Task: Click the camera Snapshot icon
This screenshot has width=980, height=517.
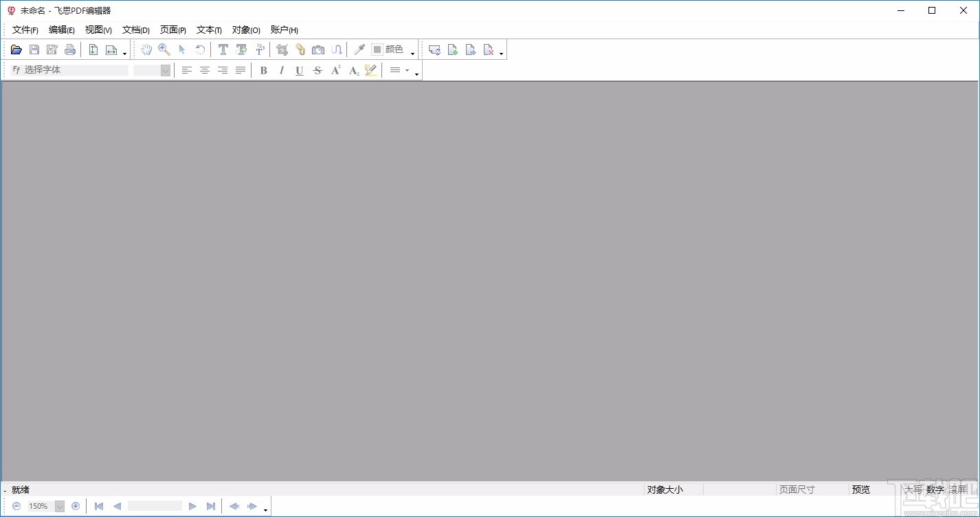Action: [x=318, y=49]
